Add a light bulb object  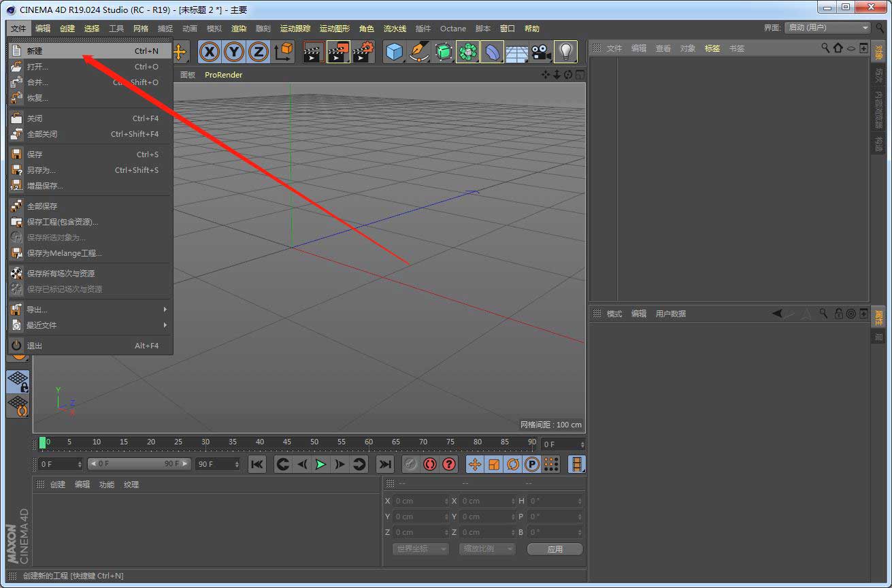(x=565, y=52)
